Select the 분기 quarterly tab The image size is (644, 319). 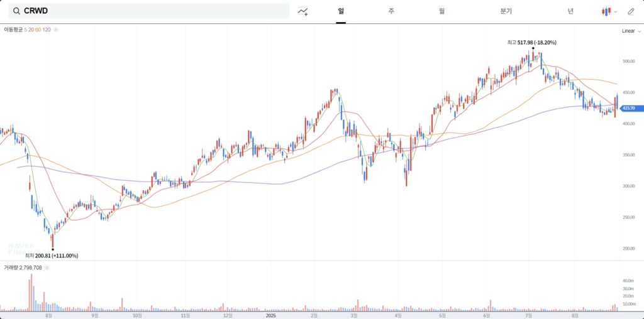[506, 11]
